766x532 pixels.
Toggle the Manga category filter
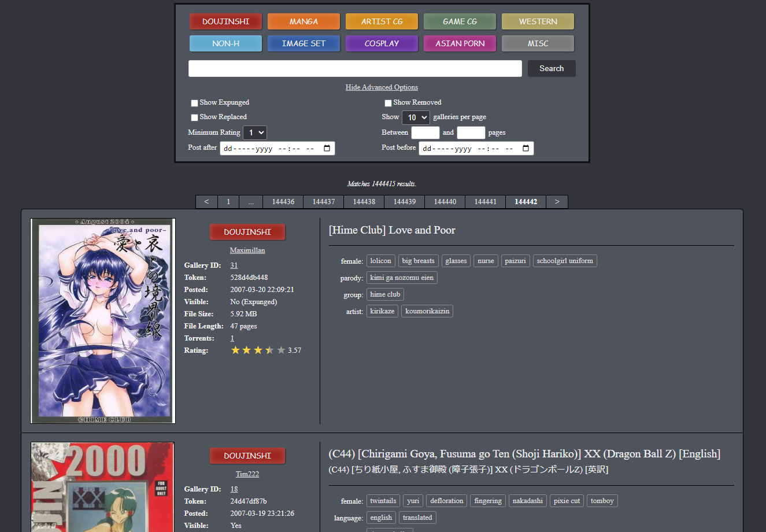coord(304,21)
